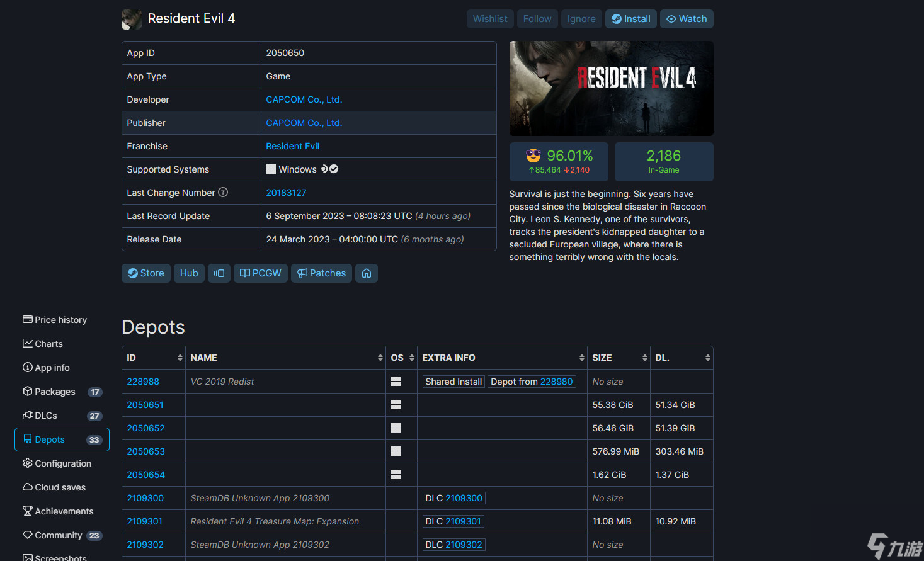Viewport: 924px width, 561px height.
Task: Open Community in the sidebar
Action: click(x=62, y=535)
